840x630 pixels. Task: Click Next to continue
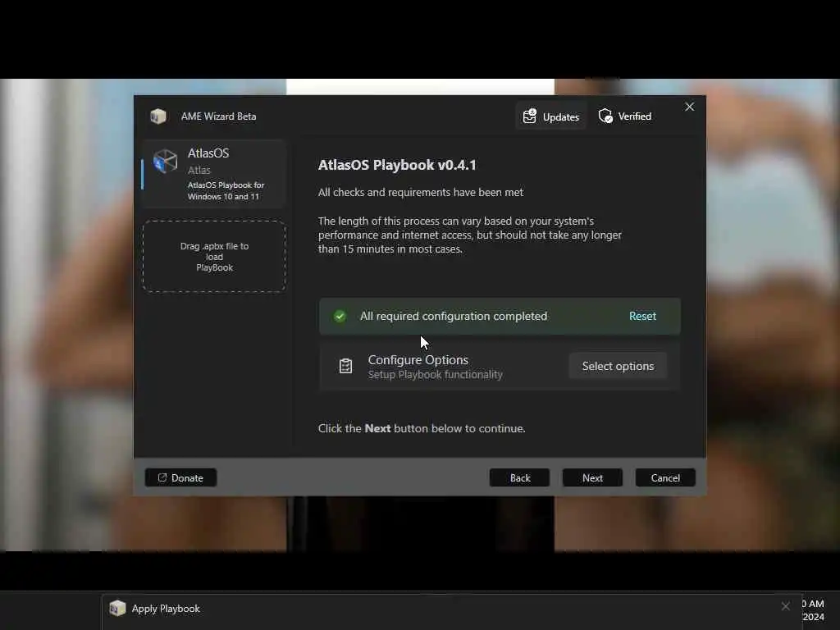coord(592,478)
